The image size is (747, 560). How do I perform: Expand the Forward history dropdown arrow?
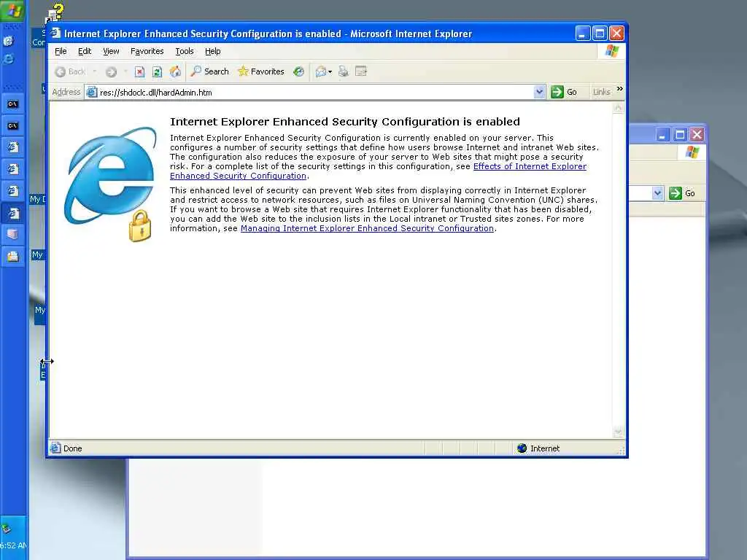click(x=125, y=72)
